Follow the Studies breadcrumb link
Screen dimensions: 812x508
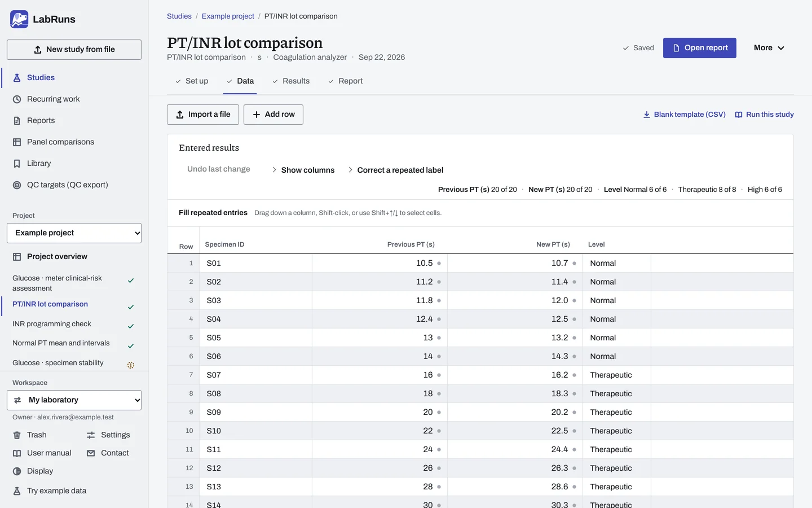179,16
